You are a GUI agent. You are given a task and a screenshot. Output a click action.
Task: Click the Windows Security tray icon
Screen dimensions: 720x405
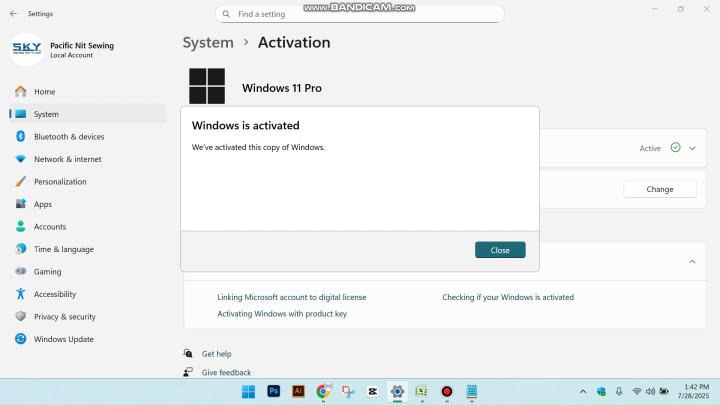point(601,392)
